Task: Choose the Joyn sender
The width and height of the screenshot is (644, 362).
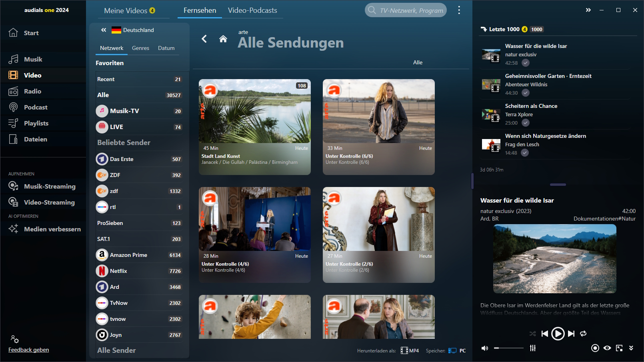Action: coord(139,335)
